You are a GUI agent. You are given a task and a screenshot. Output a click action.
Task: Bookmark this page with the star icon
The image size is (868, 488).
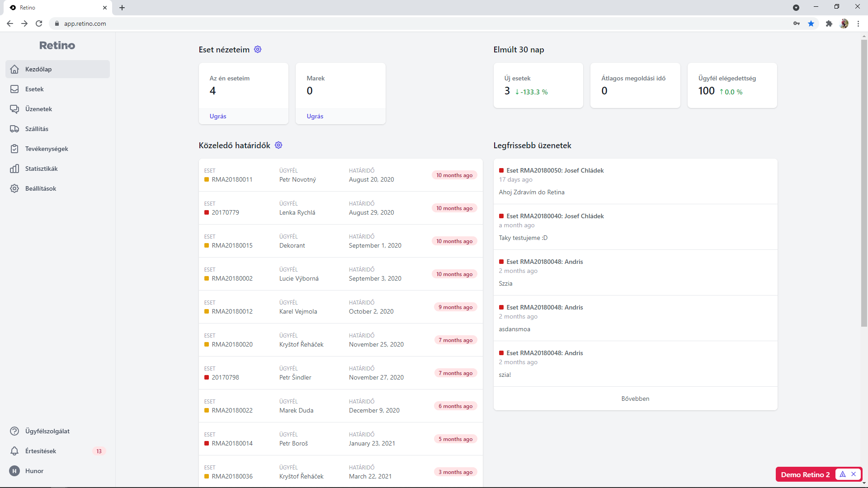[x=811, y=23]
